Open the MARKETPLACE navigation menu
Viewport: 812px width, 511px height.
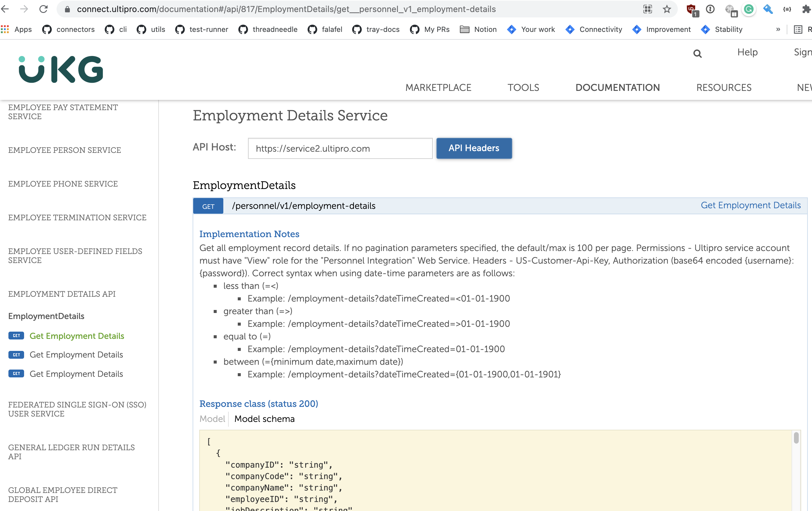(x=438, y=88)
